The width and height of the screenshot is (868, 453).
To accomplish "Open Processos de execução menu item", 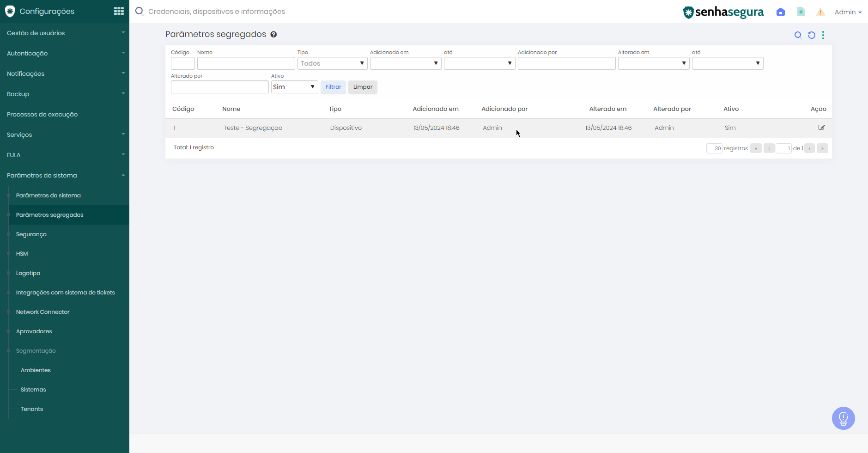I will 65,114.
